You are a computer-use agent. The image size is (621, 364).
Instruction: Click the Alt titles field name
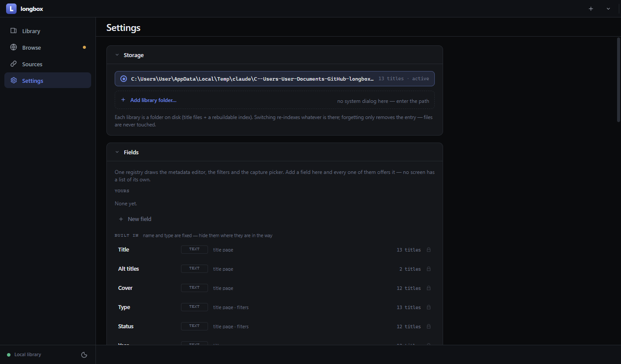[x=129, y=269]
